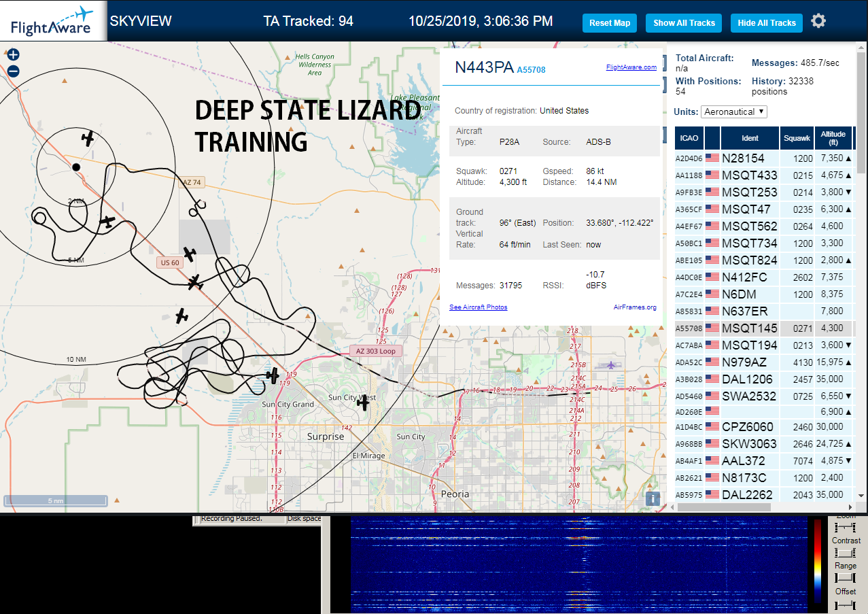Click the scroll-down arrow of the aircraft list
Image resolution: width=868 pixels, height=614 pixels.
pos(862,495)
